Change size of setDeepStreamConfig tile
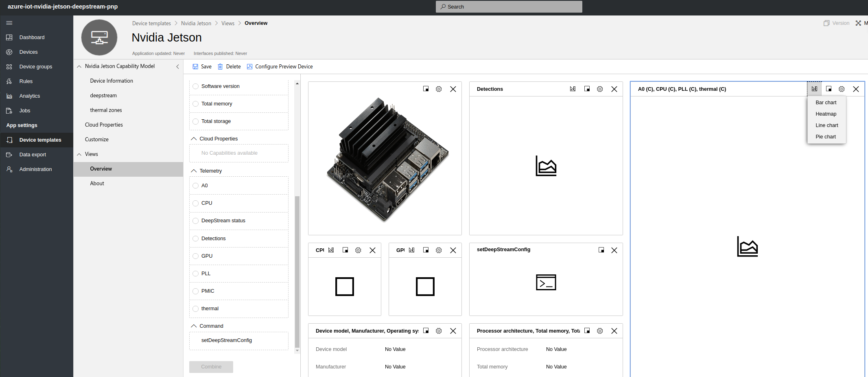The width and height of the screenshot is (868, 377). pos(601,250)
